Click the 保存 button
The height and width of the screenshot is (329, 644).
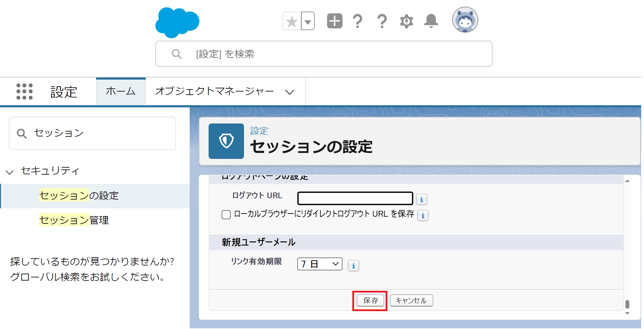370,301
